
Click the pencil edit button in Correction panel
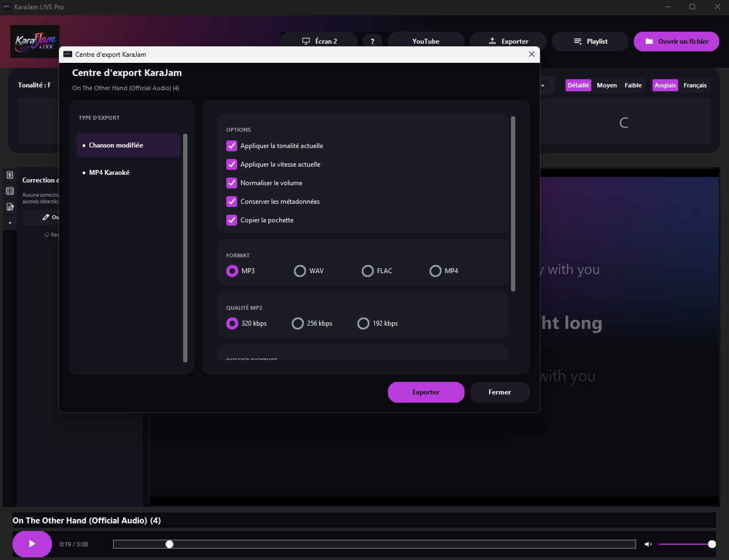(46, 217)
